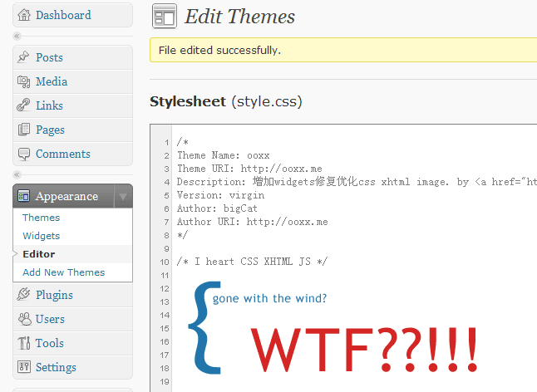Open the Tools menu

50,343
